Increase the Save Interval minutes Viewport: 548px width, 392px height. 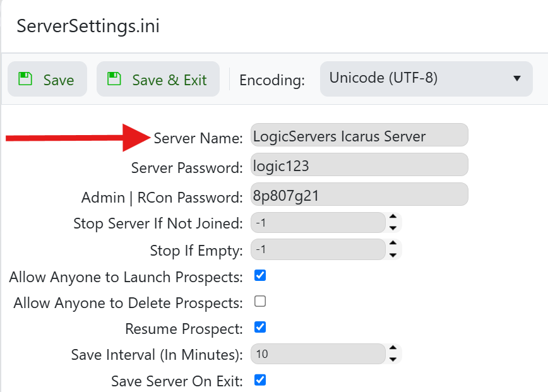[393, 348]
